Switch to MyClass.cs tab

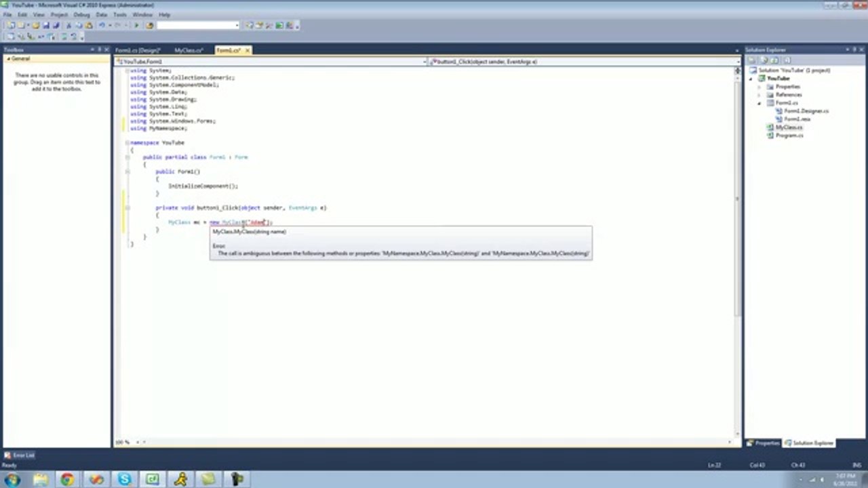coord(189,50)
